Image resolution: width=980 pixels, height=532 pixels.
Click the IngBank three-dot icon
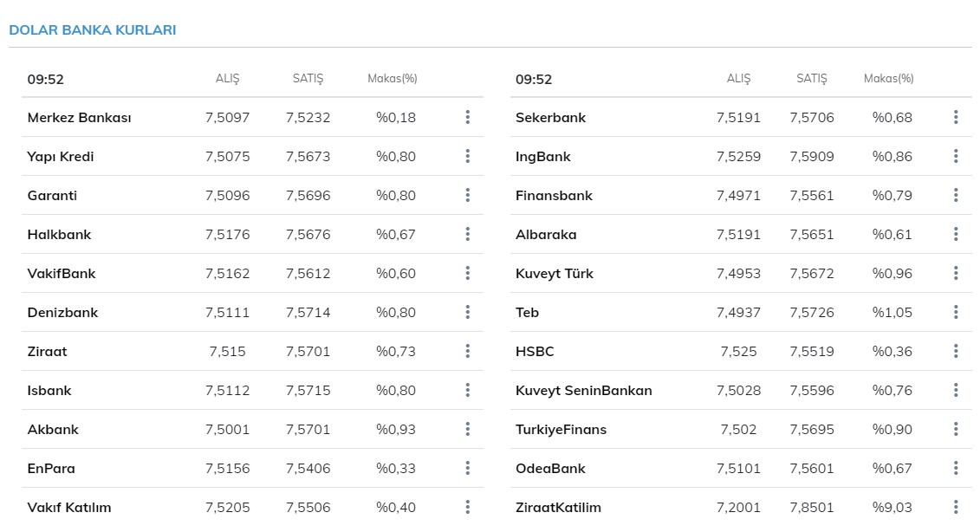[x=956, y=156]
